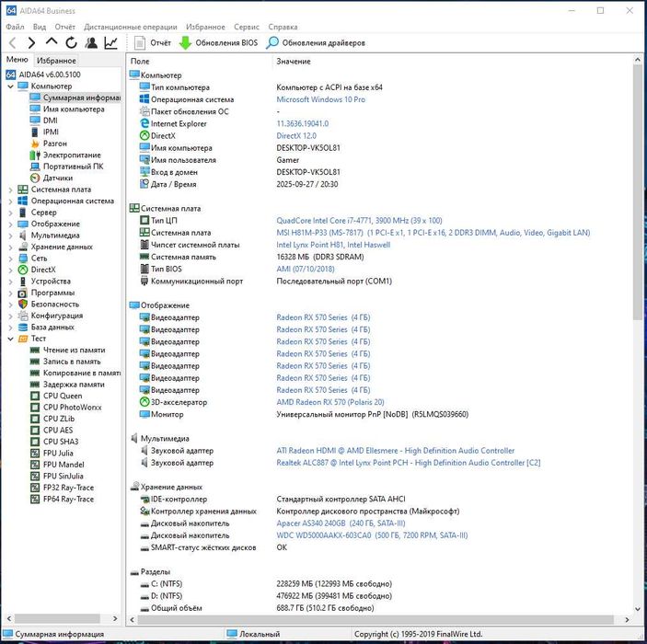Open the graph chart toolbar icon

point(111,42)
